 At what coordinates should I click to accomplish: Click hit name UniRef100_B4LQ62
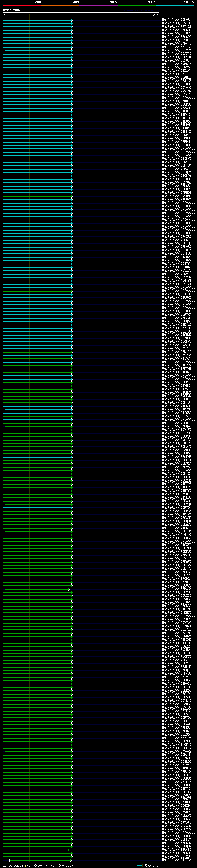click(x=177, y=121)
